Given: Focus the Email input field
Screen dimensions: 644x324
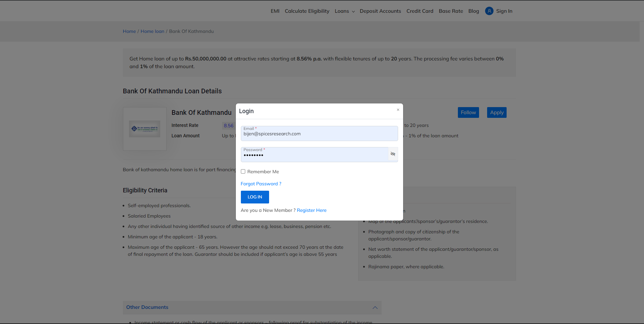Looking at the screenshot, I should [x=319, y=133].
